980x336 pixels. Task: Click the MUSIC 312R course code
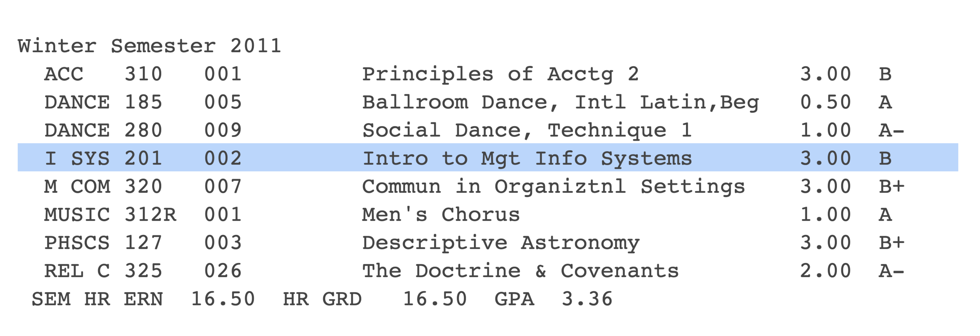point(110,215)
